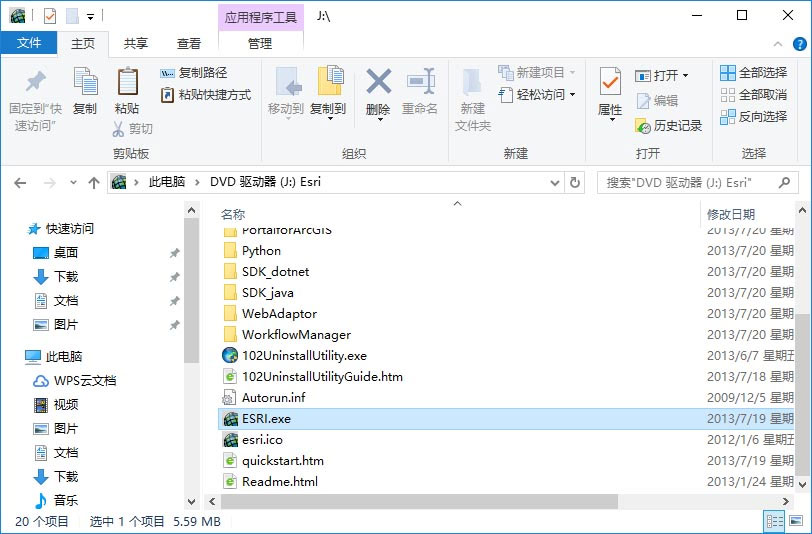812x534 pixels.
Task: Click the Copy icon in clipboard group
Action: 85,82
